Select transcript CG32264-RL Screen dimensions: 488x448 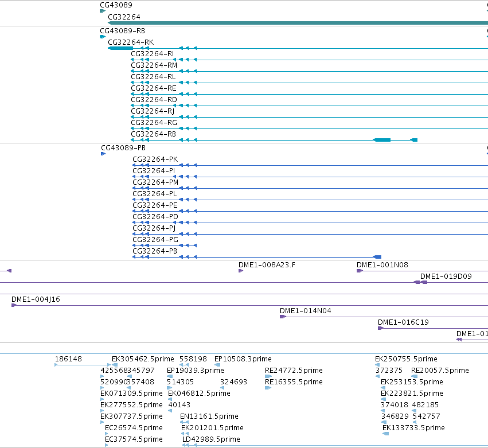click(153, 77)
